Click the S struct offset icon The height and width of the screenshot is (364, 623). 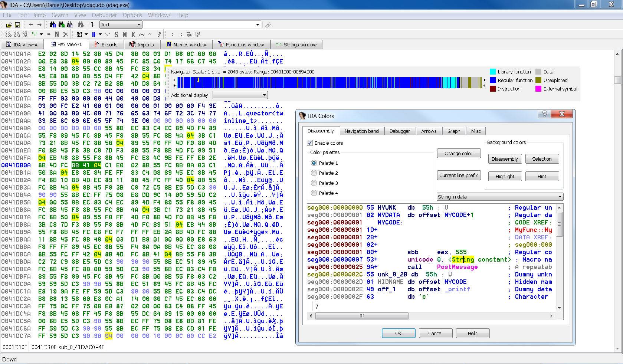click(x=116, y=35)
